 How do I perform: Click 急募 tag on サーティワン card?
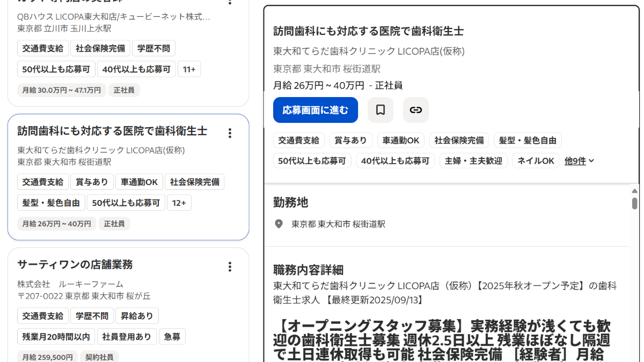(x=172, y=337)
